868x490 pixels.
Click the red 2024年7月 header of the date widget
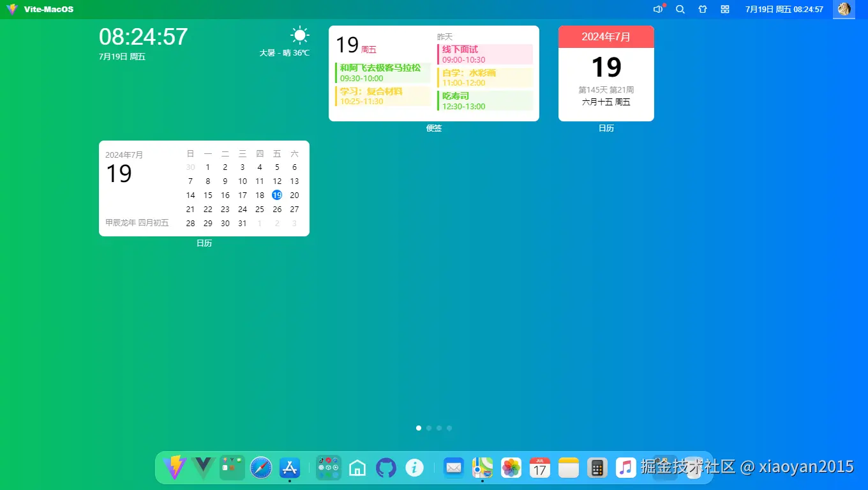606,37
